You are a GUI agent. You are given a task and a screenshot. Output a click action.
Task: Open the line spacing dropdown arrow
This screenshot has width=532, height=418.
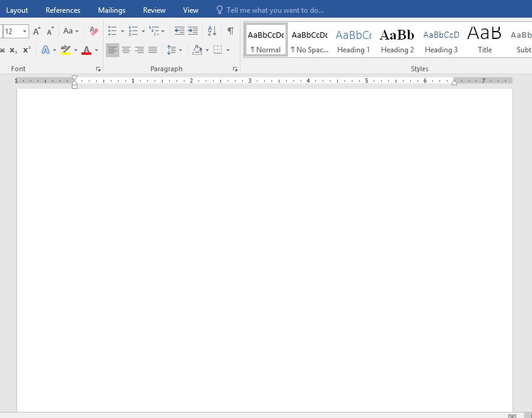181,51
